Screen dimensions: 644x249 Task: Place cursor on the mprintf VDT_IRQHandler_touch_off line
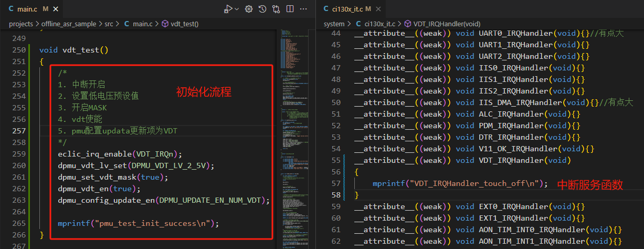pyautogui.click(x=460, y=184)
